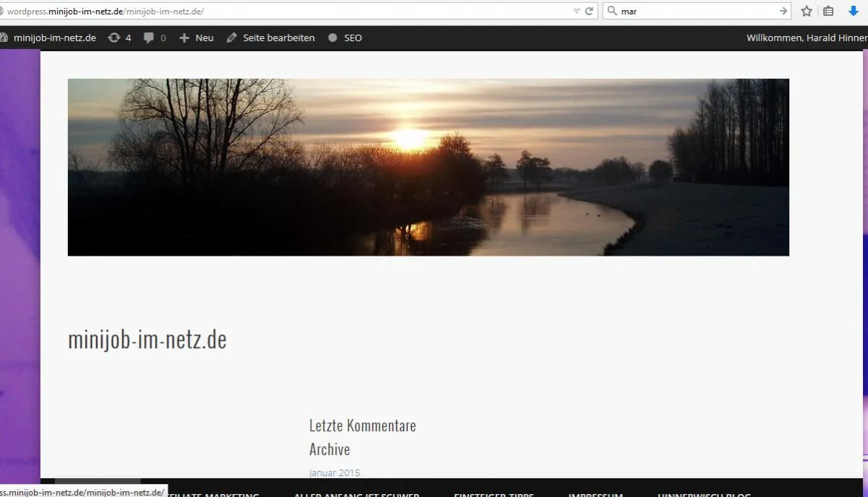Focus the search field containing mar
Image resolution: width=868 pixels, height=497 pixels.
(x=697, y=11)
